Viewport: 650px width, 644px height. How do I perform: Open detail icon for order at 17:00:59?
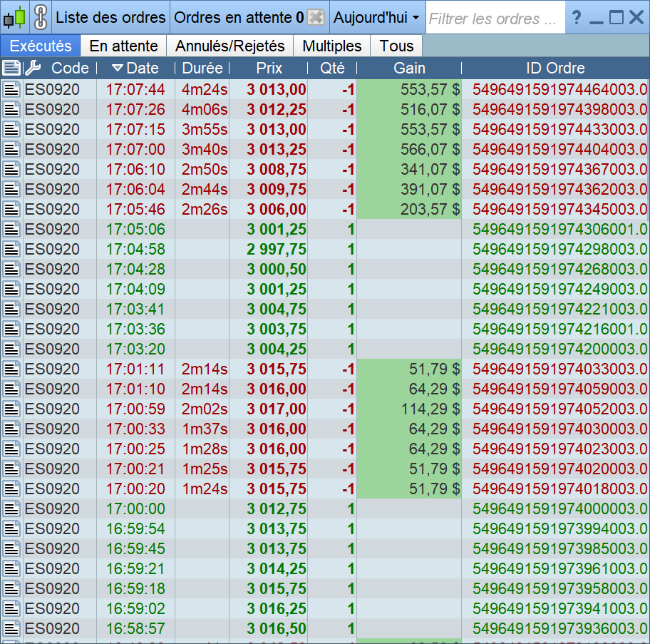[11, 409]
